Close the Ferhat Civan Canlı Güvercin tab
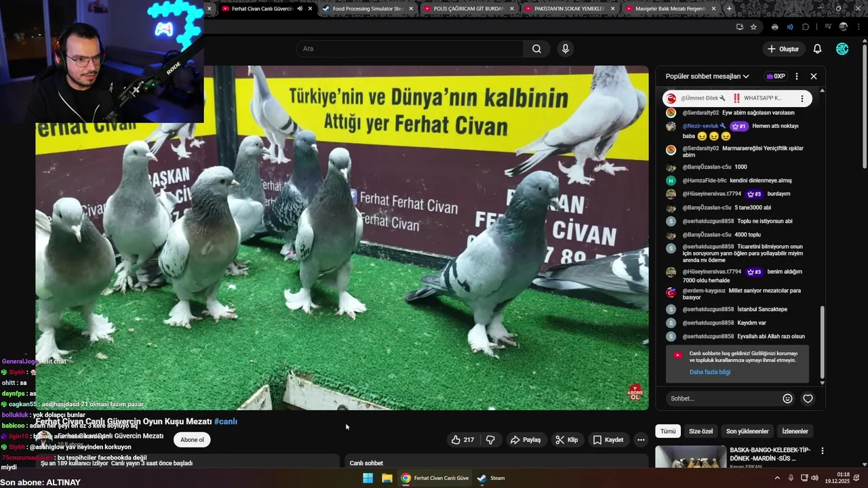This screenshot has height=488, width=868. pyautogui.click(x=310, y=9)
